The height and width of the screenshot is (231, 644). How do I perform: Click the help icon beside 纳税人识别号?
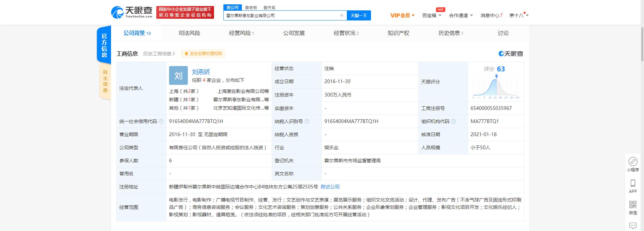pyautogui.click(x=307, y=121)
